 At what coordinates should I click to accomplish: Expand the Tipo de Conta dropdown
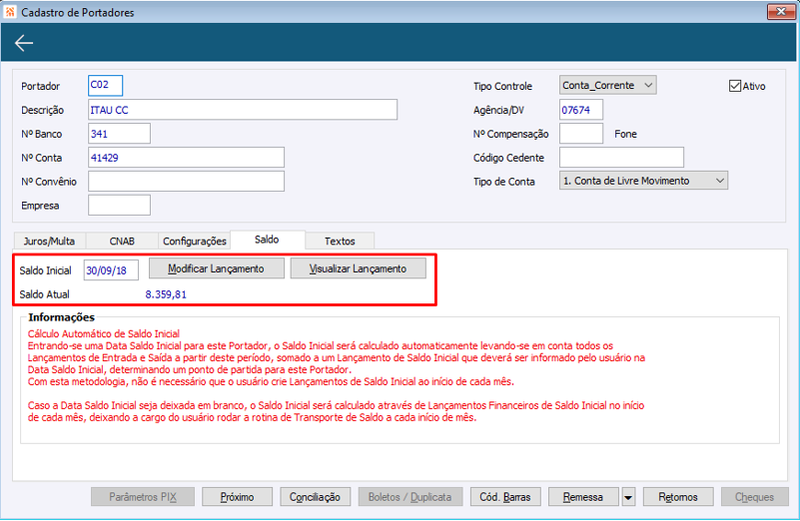(x=643, y=181)
